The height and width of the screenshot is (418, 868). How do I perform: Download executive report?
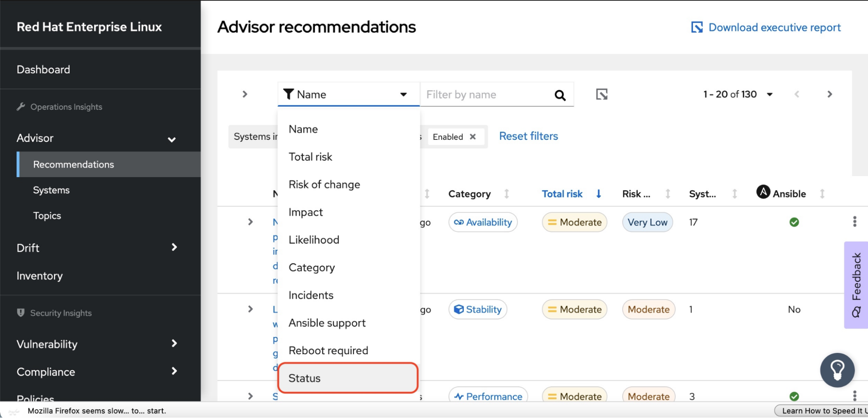coord(766,27)
